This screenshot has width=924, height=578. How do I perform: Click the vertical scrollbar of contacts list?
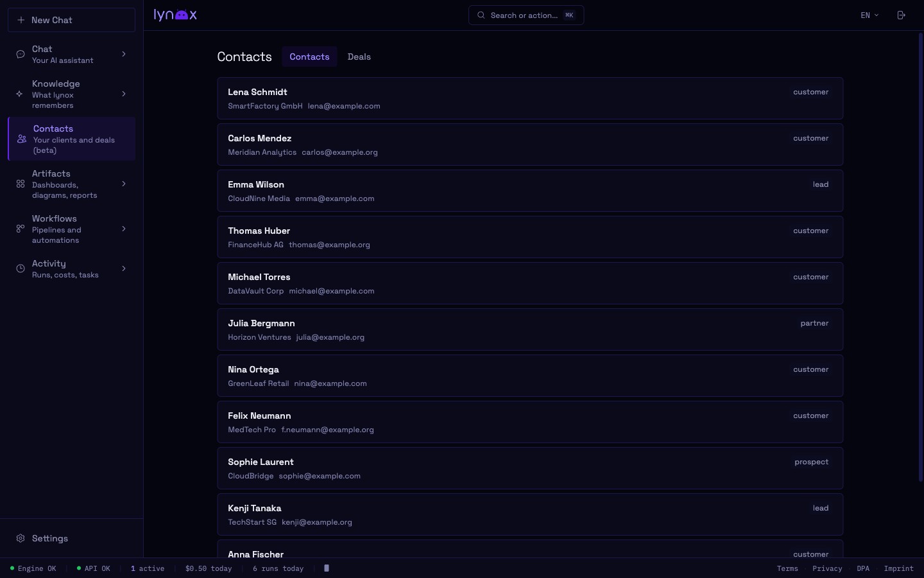tap(920, 257)
